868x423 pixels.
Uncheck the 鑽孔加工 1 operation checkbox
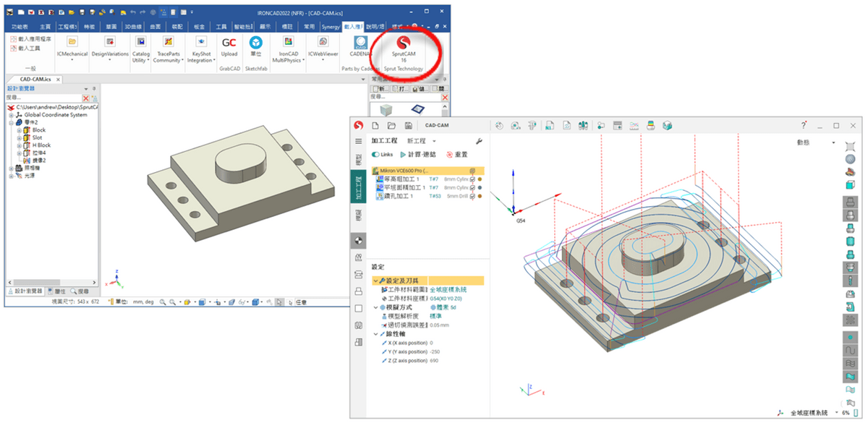click(472, 196)
